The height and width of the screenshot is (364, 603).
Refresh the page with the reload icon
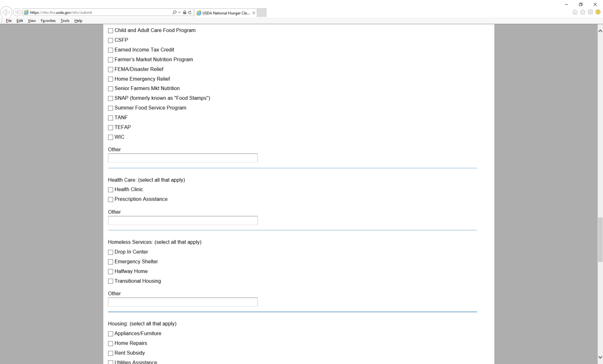pos(190,13)
